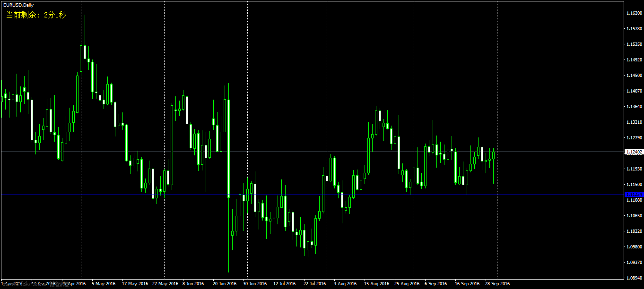644x289 pixels.
Task: Click the 22 Jul 2016 date label
Action: [315, 284]
